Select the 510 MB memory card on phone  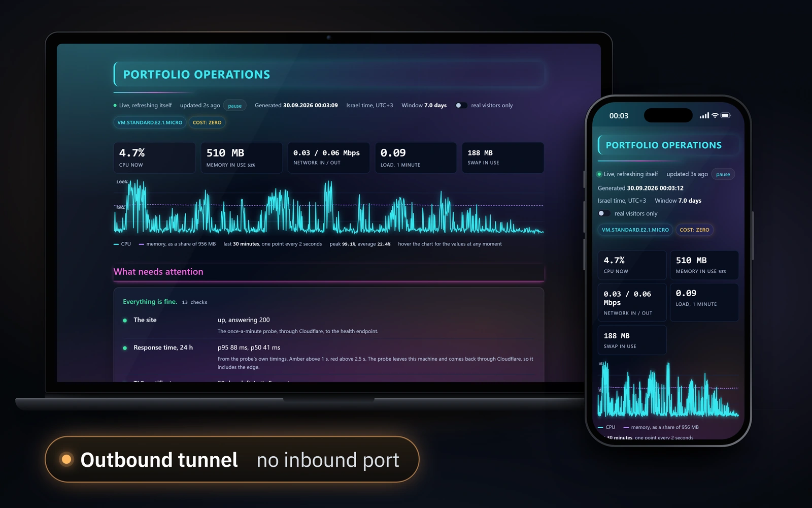[704, 265]
